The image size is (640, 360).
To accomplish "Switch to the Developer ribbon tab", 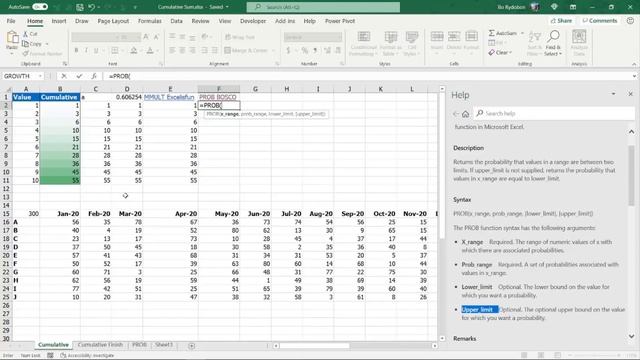I will tap(253, 21).
